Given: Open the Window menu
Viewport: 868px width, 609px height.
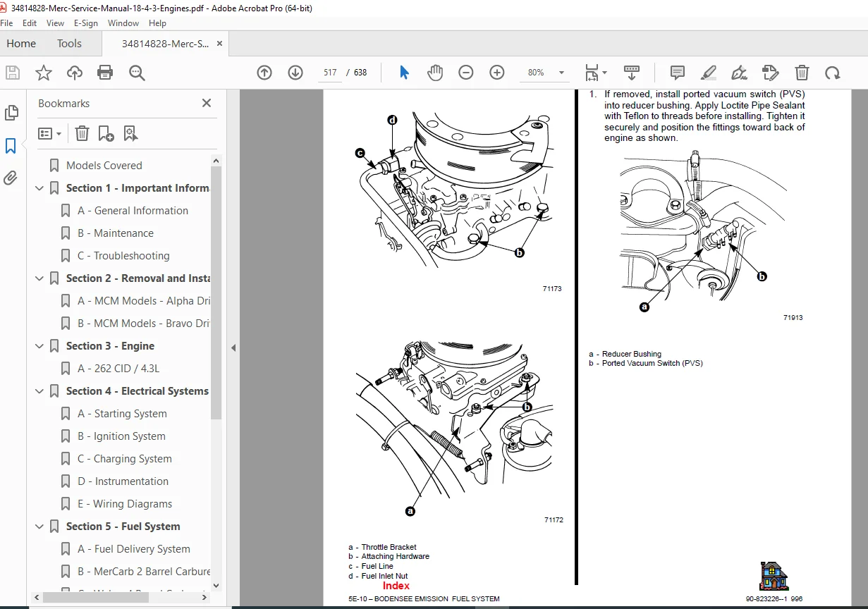Looking at the screenshot, I should [x=123, y=23].
